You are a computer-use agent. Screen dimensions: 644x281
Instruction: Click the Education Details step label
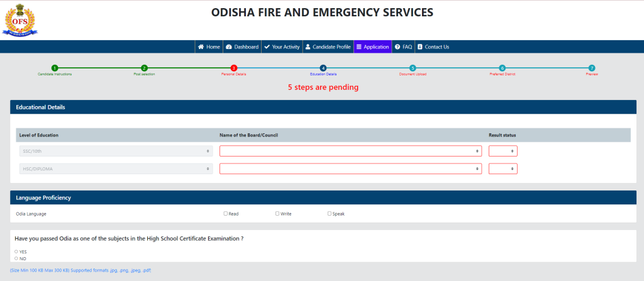pyautogui.click(x=323, y=74)
